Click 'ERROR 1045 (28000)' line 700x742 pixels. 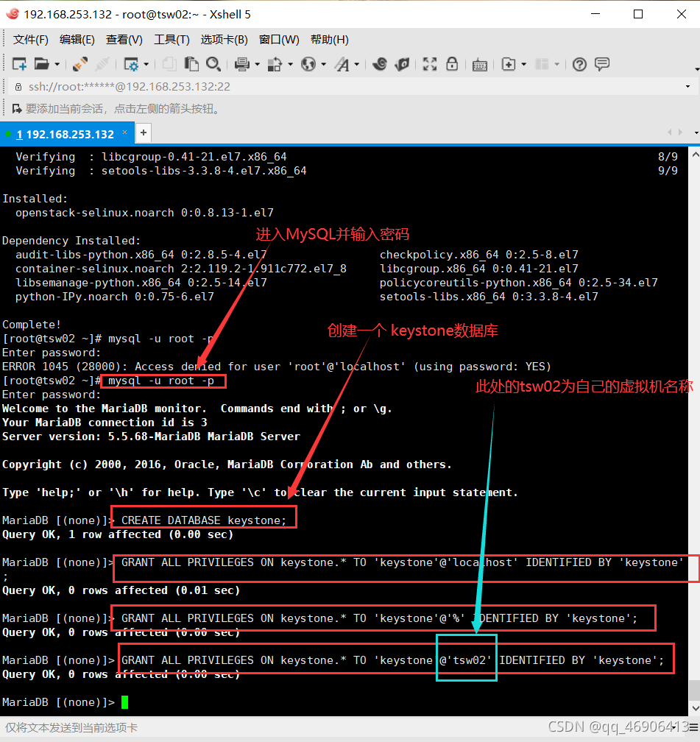(x=277, y=367)
